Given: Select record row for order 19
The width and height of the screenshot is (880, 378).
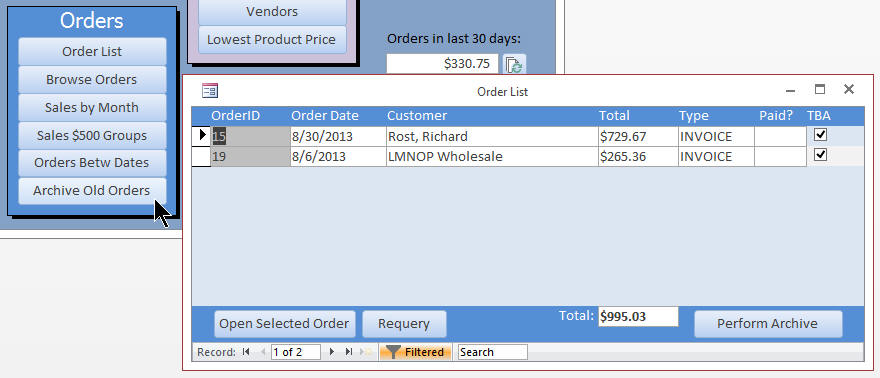Looking at the screenshot, I should [x=201, y=156].
